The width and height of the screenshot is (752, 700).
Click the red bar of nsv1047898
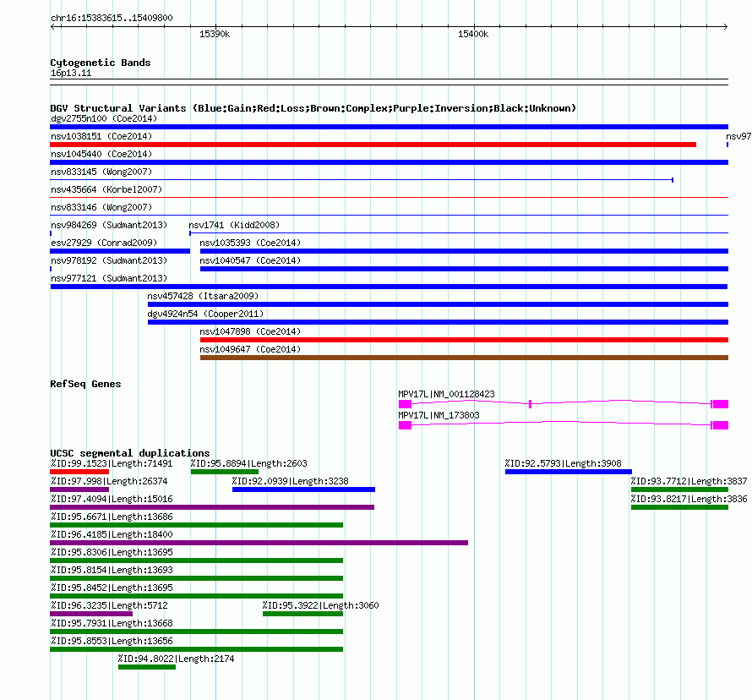pos(464,340)
